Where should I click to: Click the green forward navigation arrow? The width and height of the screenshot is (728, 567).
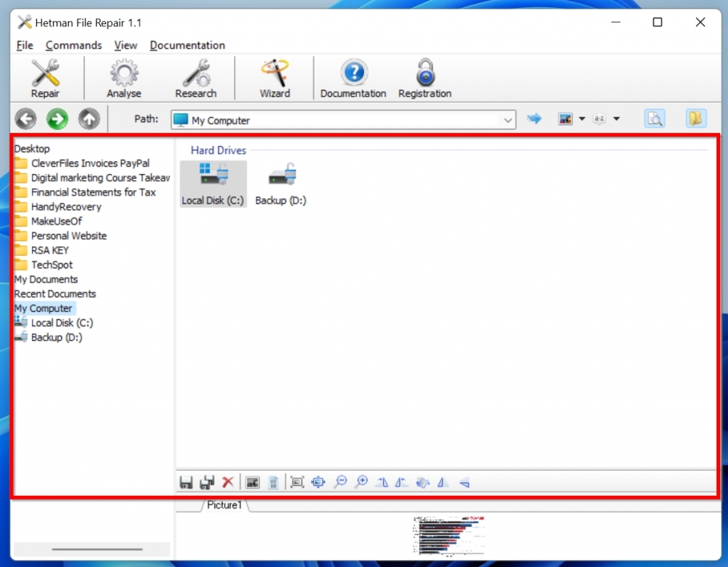pyautogui.click(x=57, y=119)
